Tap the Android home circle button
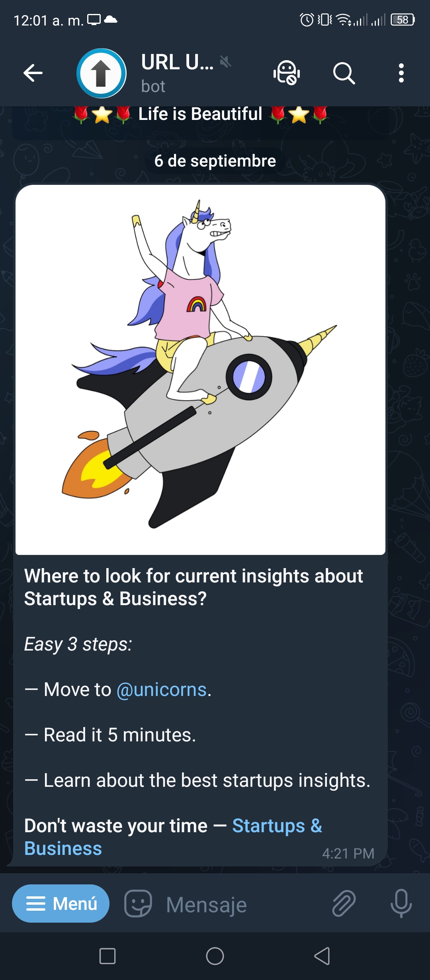The width and height of the screenshot is (430, 980). click(215, 956)
